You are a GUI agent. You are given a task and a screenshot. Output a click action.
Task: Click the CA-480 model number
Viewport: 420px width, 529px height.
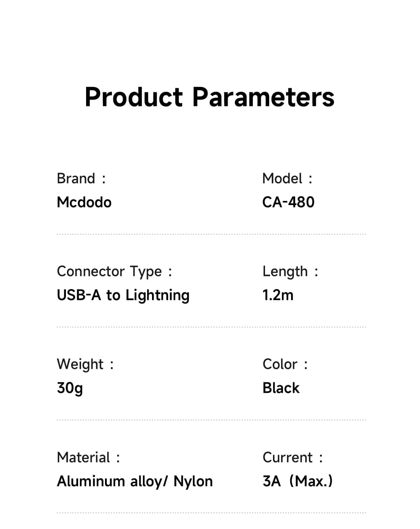(x=288, y=203)
